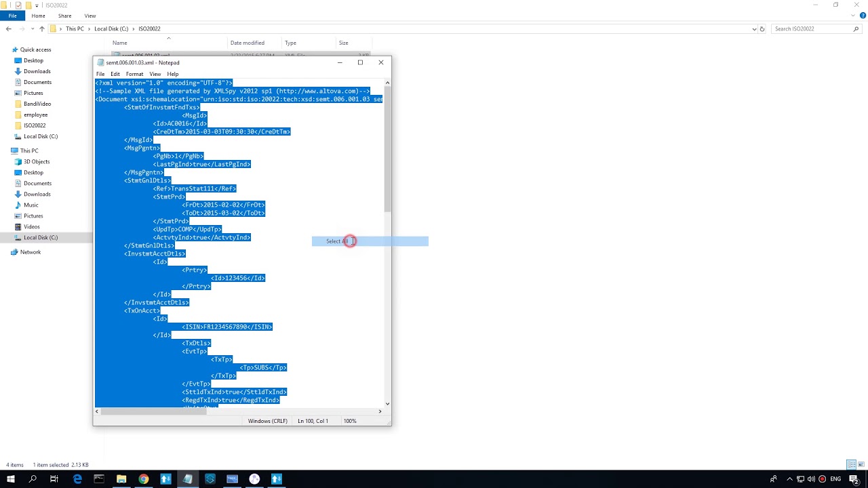868x488 pixels.
Task: Open Explorer's blue File tab
Action: point(12,16)
